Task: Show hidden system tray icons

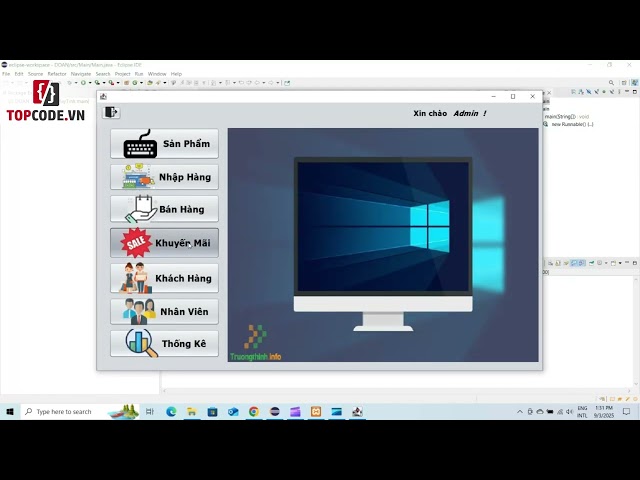Action: coord(520,411)
